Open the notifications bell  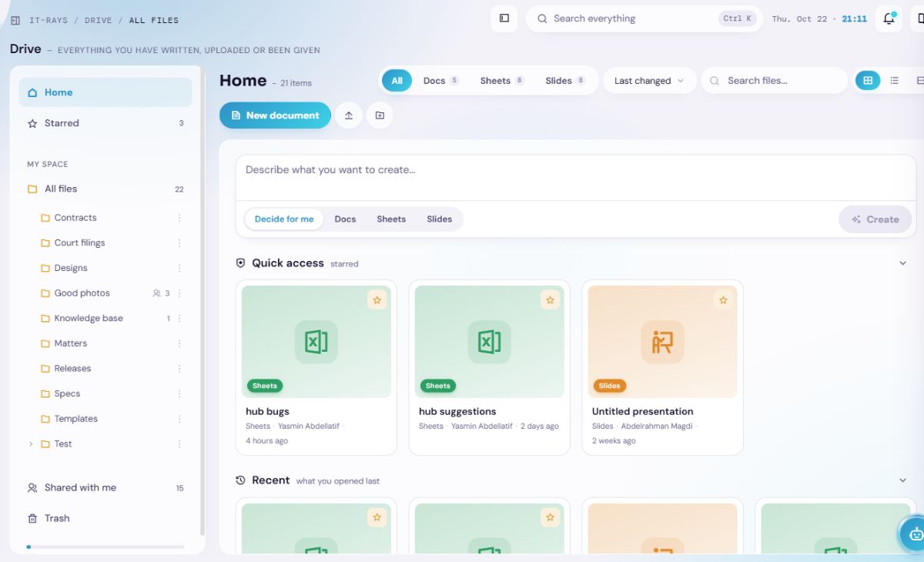(x=889, y=18)
